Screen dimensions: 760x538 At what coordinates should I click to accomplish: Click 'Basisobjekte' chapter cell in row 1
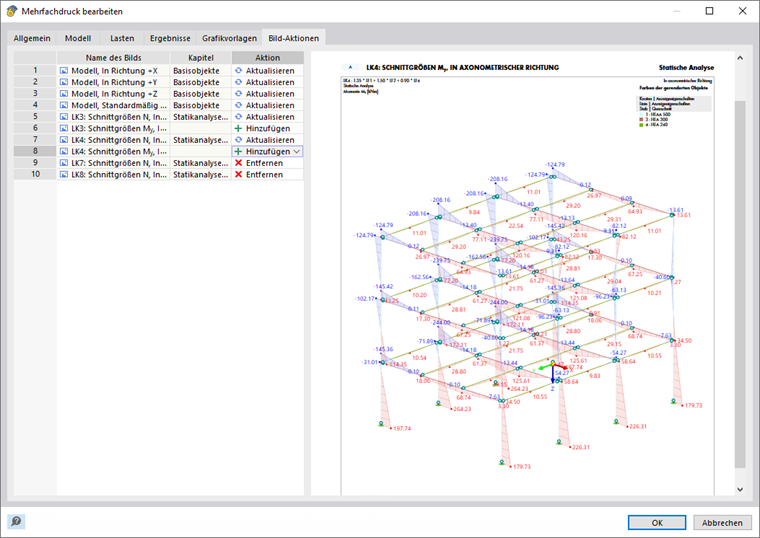pos(201,71)
